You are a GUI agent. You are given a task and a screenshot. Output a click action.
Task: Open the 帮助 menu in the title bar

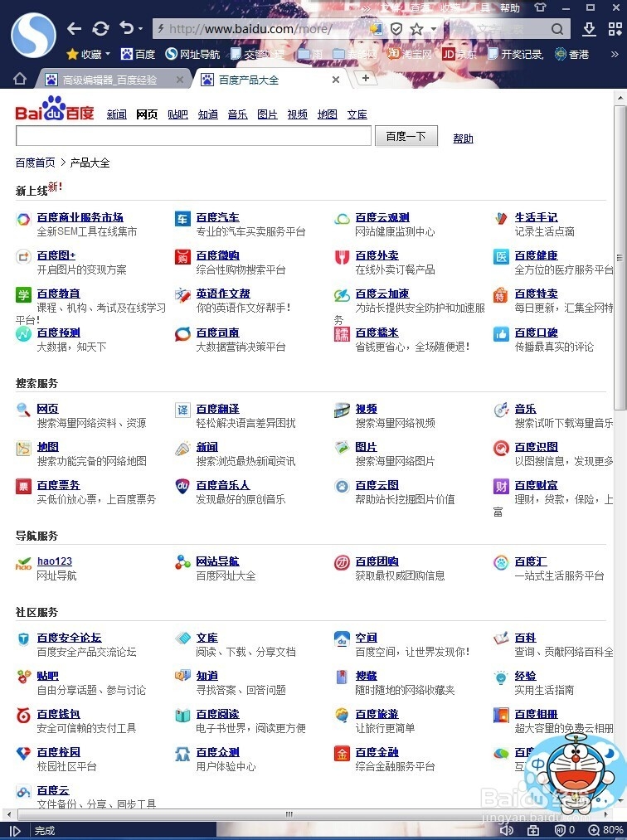tap(510, 8)
